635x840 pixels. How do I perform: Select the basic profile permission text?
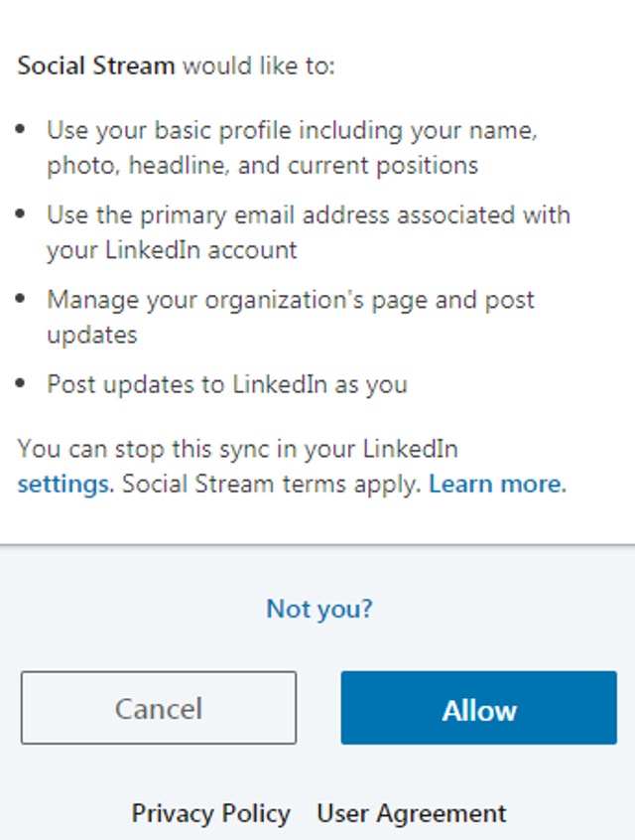292,147
